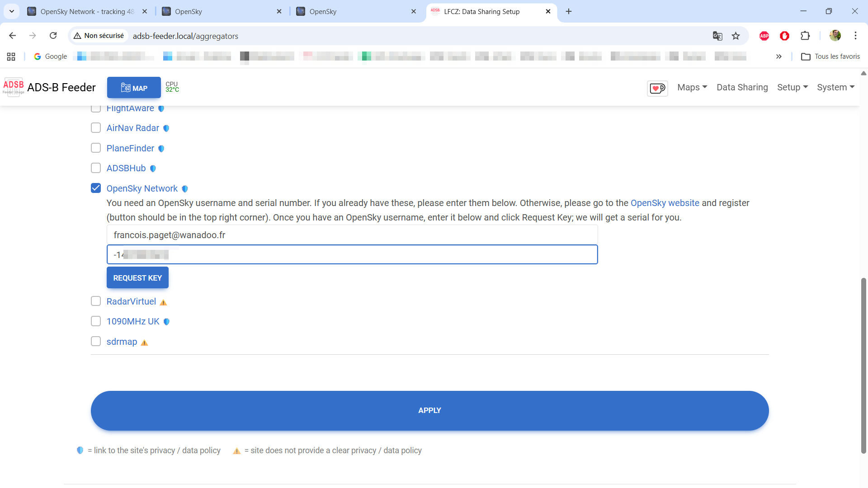Open the browser extensions puzzle icon
Screen dimensions: 868x488
805,36
